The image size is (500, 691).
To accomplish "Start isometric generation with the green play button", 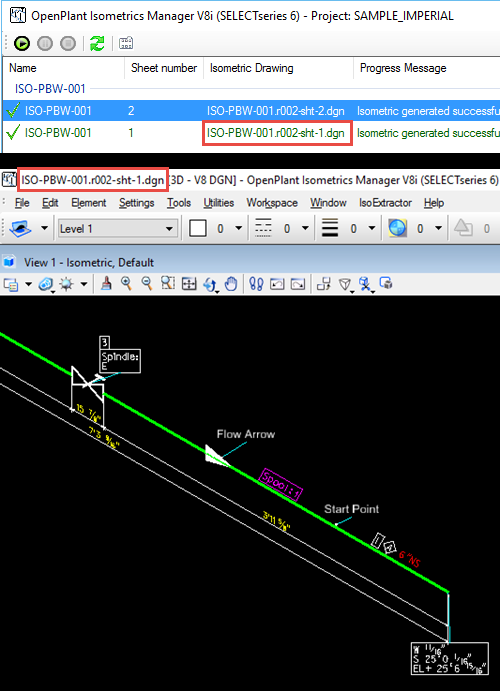I will click(x=22, y=43).
